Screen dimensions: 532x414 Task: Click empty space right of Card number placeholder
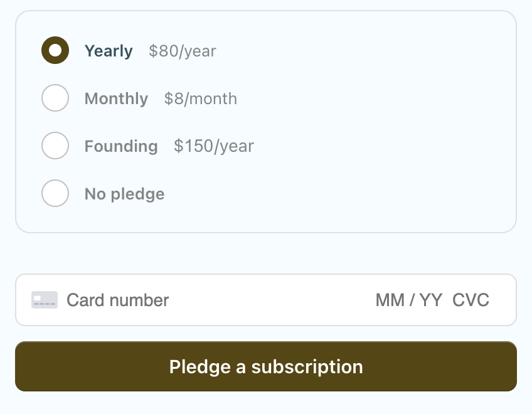tap(270, 300)
